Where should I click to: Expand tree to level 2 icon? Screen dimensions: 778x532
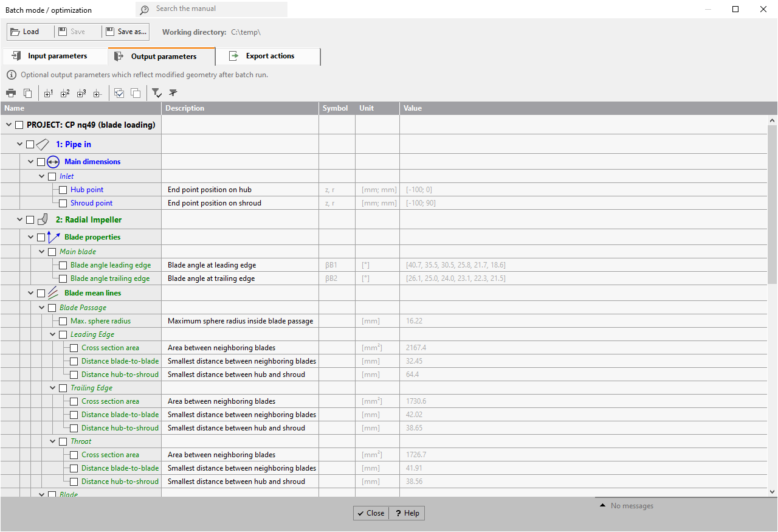[65, 93]
